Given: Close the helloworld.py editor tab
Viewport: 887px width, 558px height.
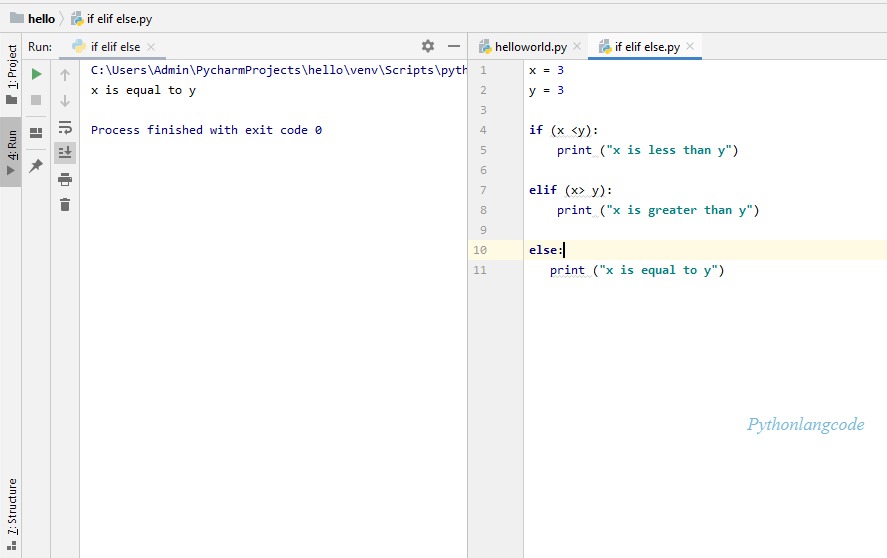Looking at the screenshot, I should tap(577, 46).
